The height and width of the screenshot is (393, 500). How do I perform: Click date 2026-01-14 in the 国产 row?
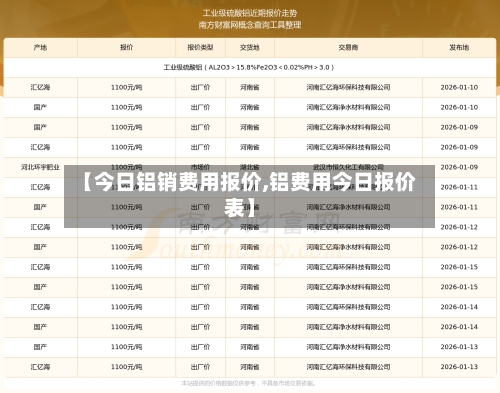459,327
